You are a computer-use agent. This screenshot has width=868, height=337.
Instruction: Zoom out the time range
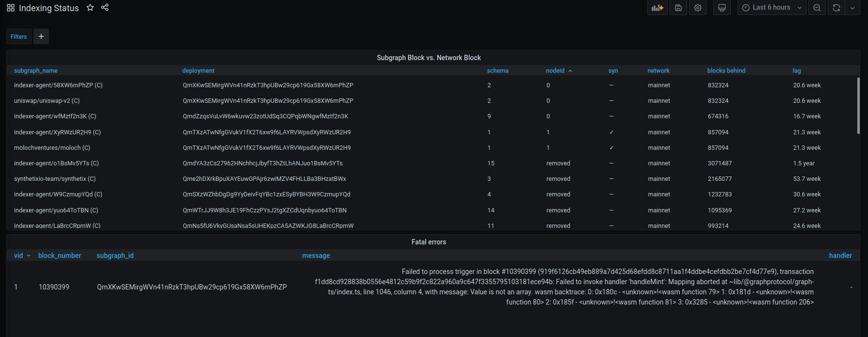[x=817, y=8]
